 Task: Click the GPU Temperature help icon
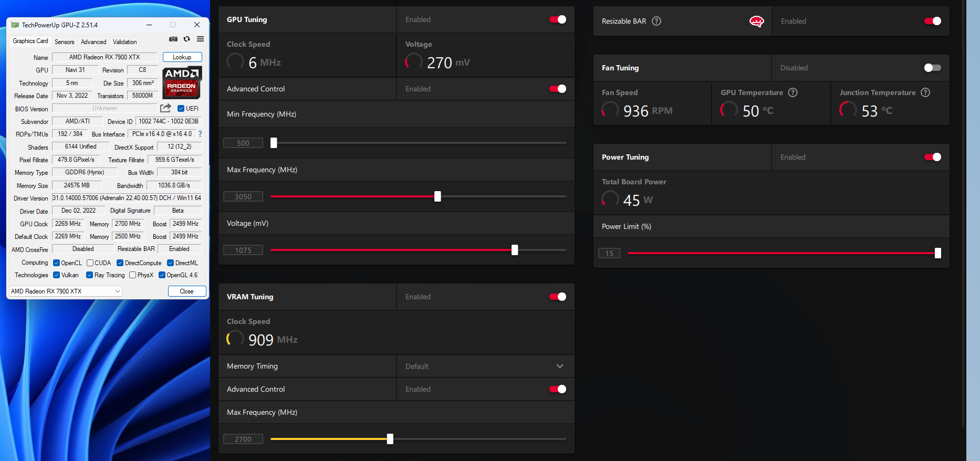pos(793,92)
